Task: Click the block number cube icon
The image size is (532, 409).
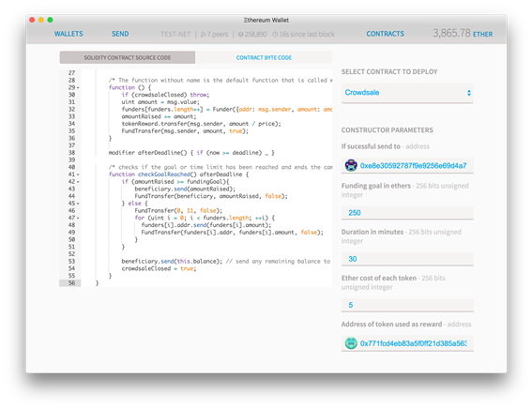Action: tap(240, 35)
